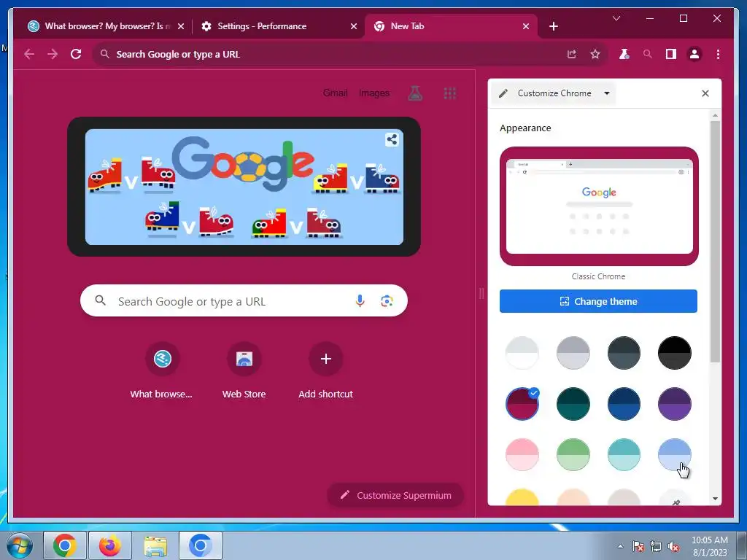This screenshot has width=747, height=560.
Task: Select the aqua teal color swatch
Action: [x=624, y=455]
